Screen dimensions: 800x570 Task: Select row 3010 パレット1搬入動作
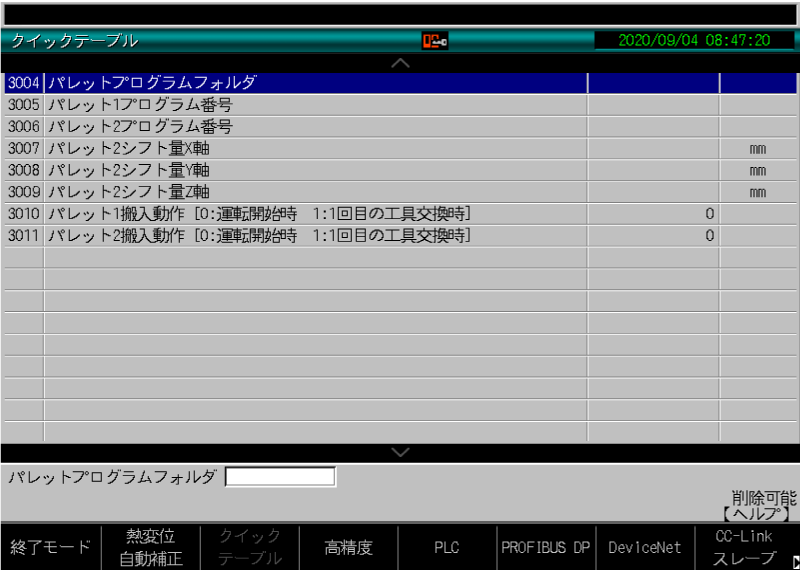(x=401, y=214)
